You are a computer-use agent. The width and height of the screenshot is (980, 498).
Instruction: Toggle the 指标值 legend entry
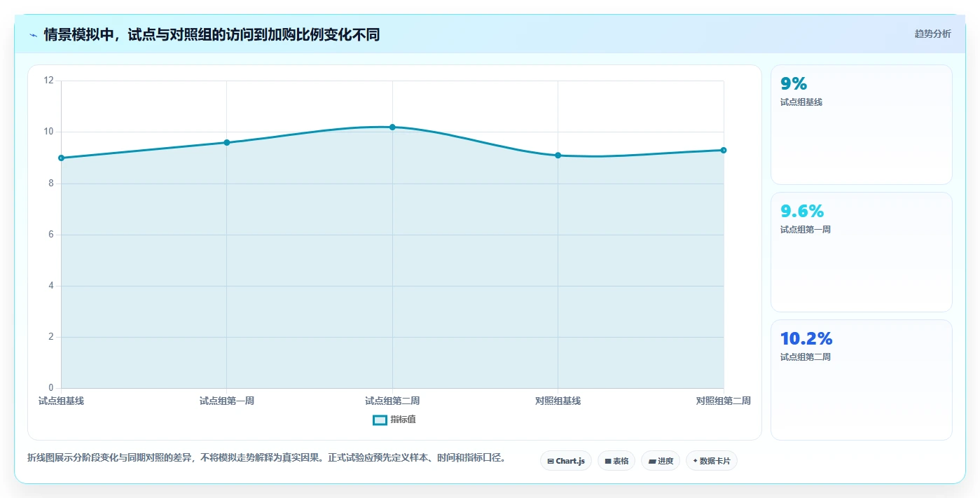(394, 420)
